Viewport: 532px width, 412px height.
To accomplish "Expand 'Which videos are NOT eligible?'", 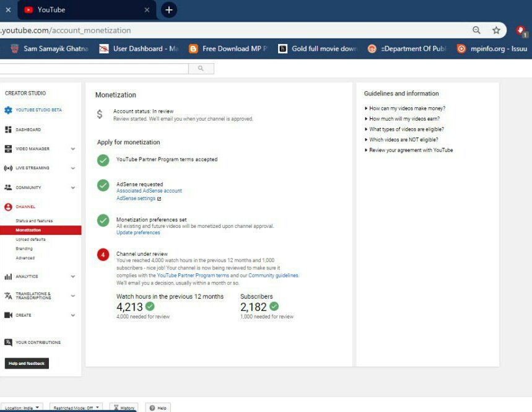I will point(401,140).
